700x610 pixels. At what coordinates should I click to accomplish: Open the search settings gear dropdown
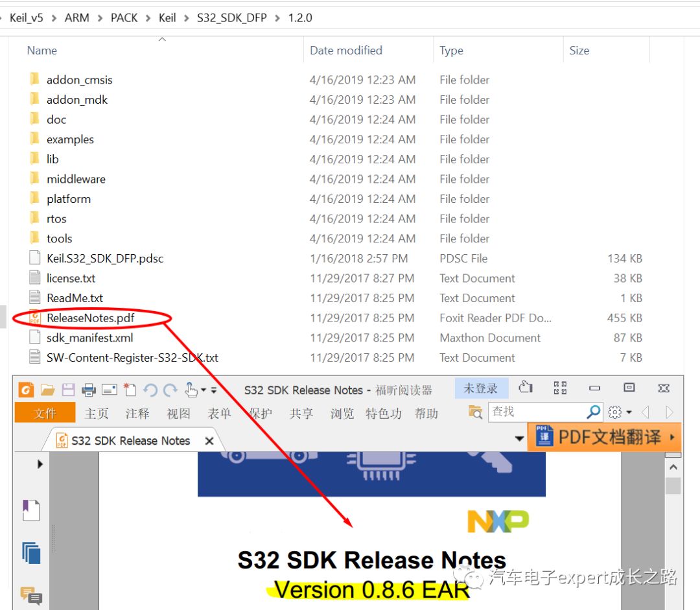point(620,412)
